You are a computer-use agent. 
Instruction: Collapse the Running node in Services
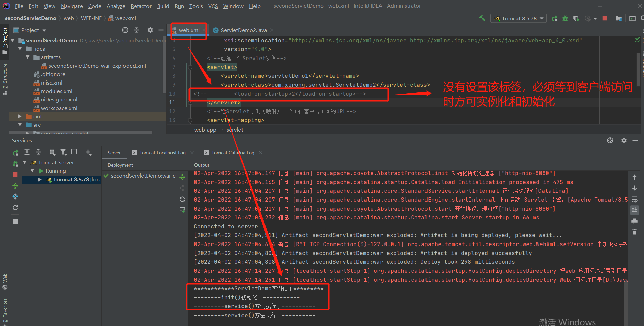(x=32, y=171)
